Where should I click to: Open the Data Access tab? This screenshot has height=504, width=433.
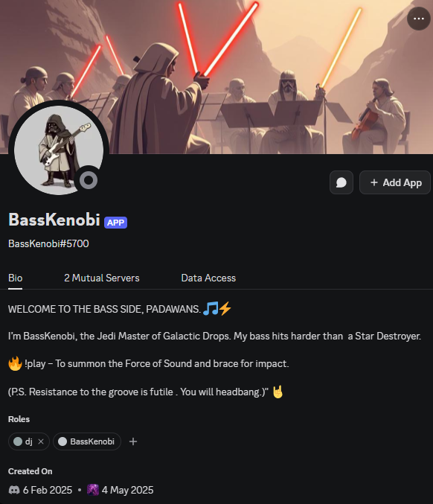208,278
